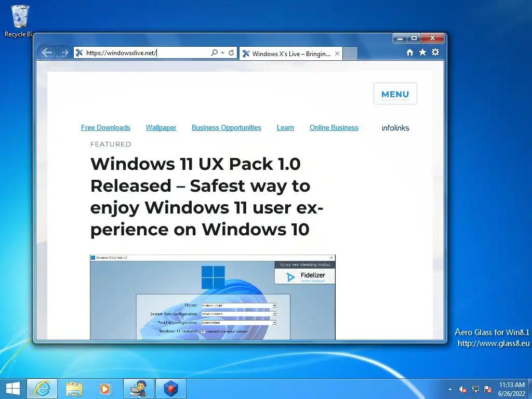The image size is (532, 399).
Task: Click the muted volume tray icon
Action: coord(462,389)
